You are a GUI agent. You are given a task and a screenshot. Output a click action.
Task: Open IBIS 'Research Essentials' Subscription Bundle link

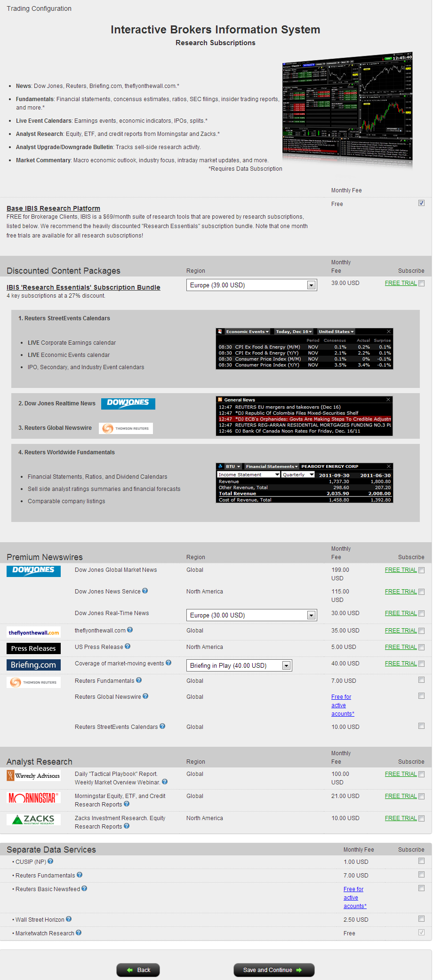[83, 287]
